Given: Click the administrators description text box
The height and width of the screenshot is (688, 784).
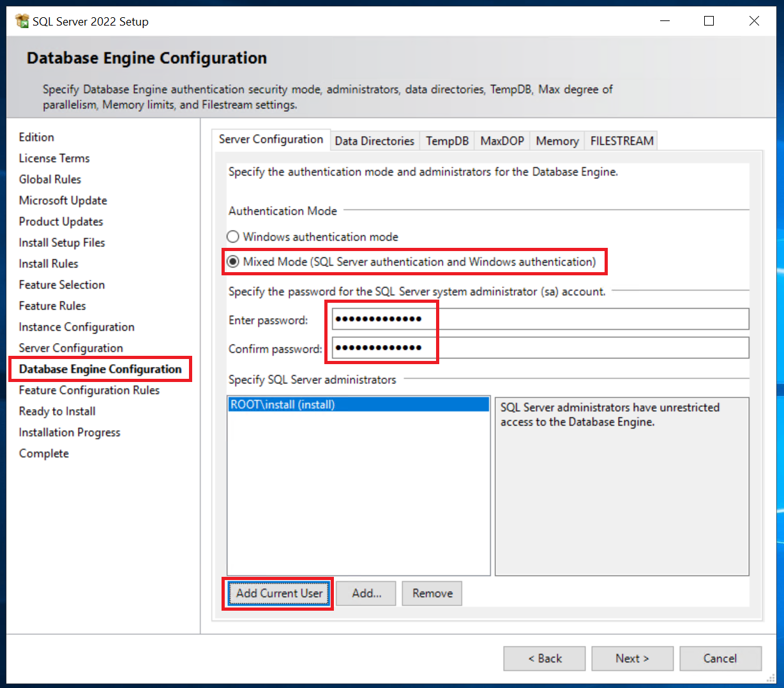Looking at the screenshot, I should pos(622,487).
